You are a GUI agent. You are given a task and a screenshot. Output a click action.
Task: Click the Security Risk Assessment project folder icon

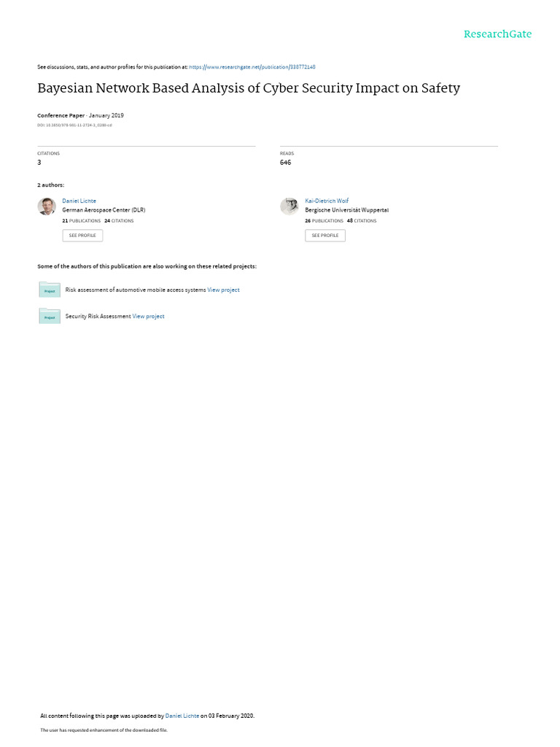click(50, 316)
